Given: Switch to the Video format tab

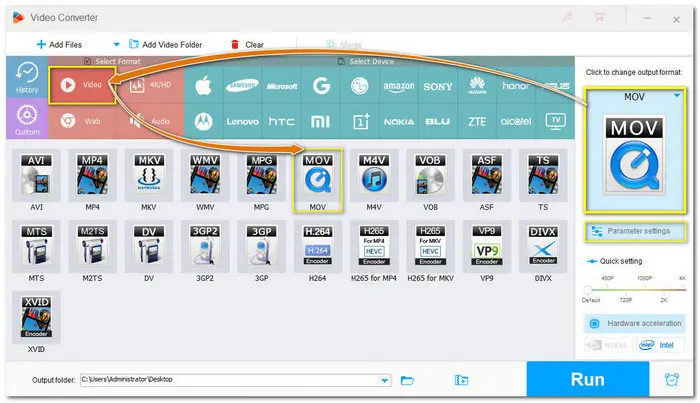Looking at the screenshot, I should coord(82,85).
